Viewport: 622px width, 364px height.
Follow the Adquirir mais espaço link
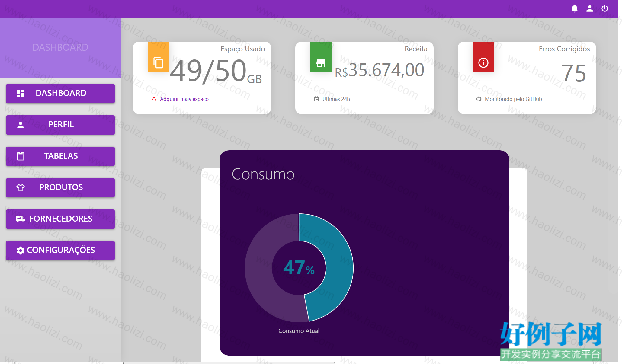(184, 99)
